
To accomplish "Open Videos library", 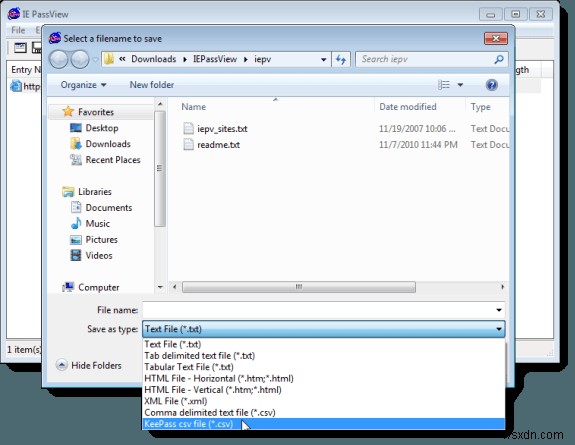I will click(x=99, y=256).
